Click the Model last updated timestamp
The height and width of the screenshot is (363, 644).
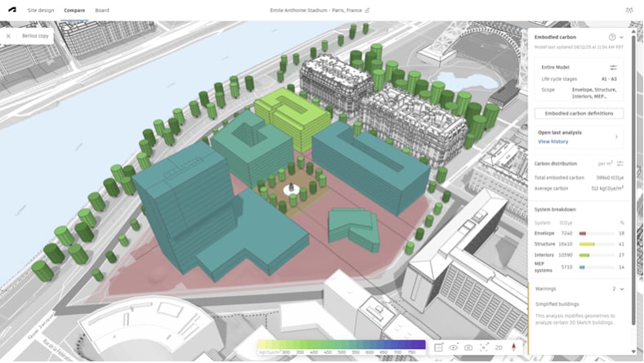click(579, 47)
